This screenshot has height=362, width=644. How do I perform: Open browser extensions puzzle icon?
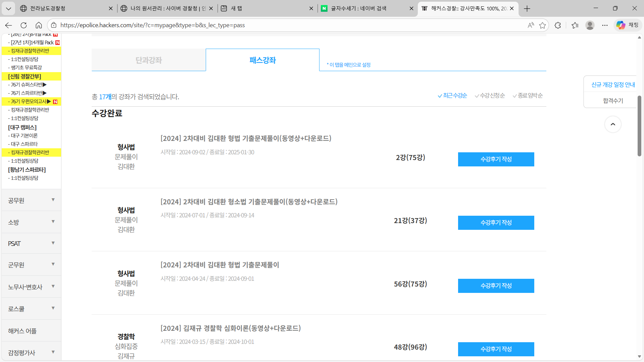557,25
